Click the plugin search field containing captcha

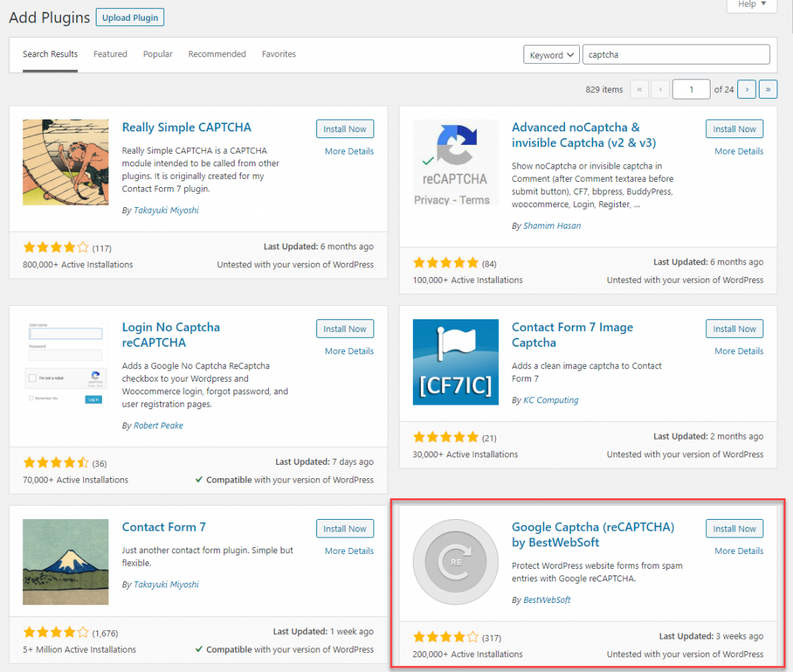[x=676, y=55]
